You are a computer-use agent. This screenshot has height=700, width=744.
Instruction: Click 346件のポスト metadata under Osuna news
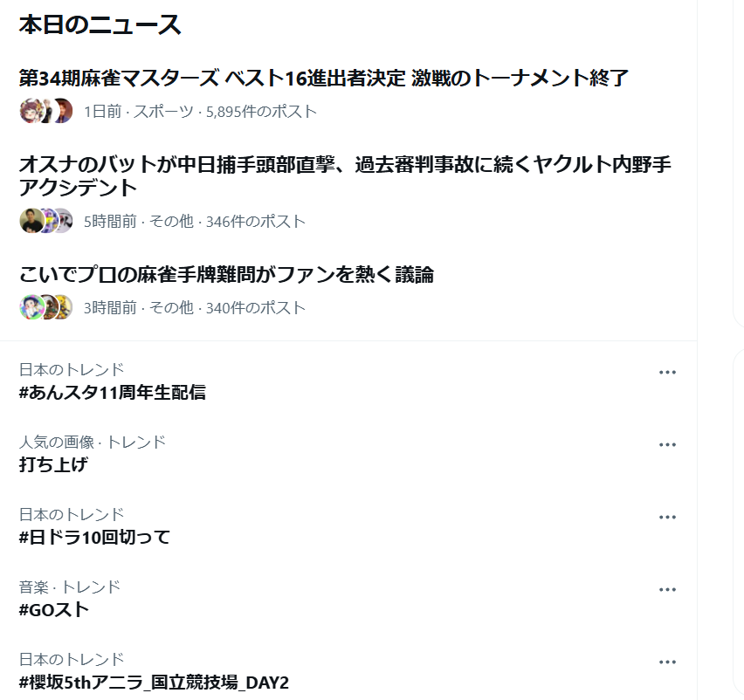click(255, 222)
